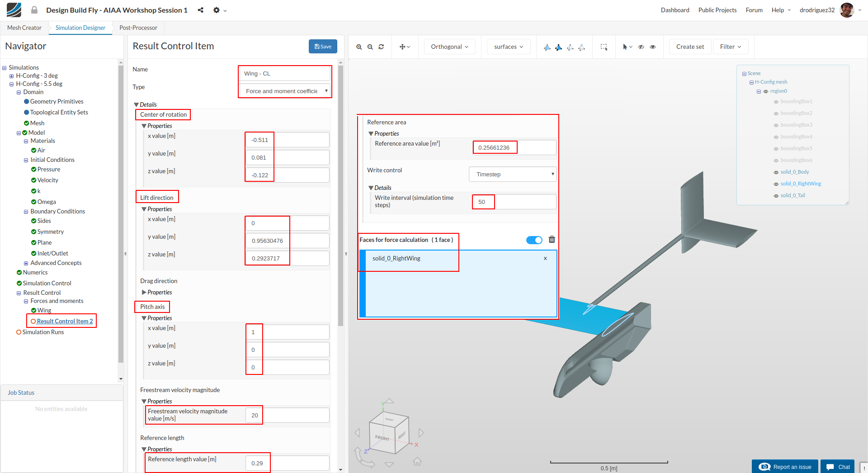
Task: Open the Write control Timestep dropdown
Action: point(513,174)
